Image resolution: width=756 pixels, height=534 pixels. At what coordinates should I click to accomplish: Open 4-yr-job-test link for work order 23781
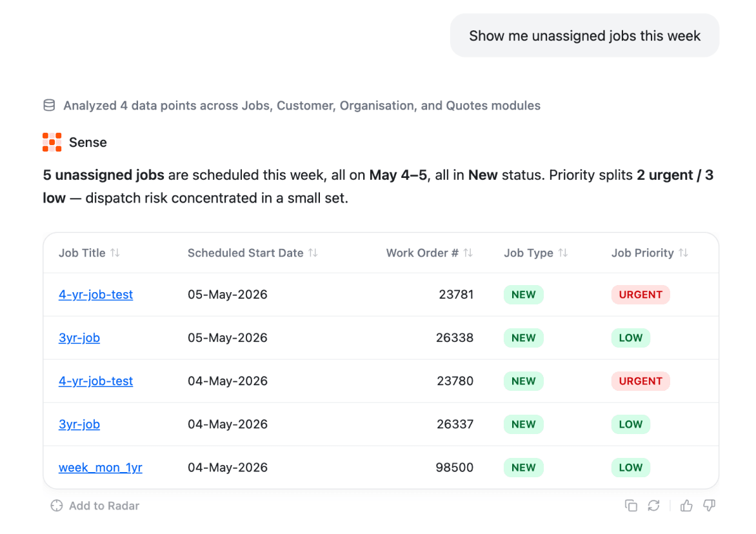click(x=95, y=295)
